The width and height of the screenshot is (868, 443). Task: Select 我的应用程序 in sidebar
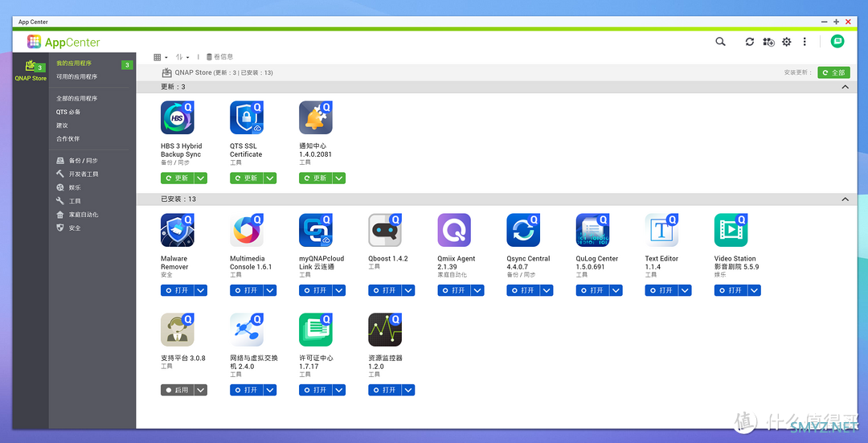[74, 64]
